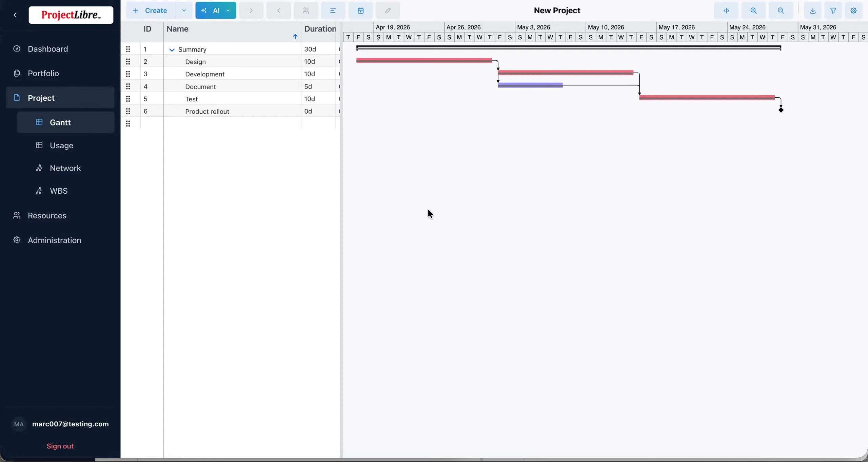This screenshot has width=868, height=462.
Task: Click the fit columns split toolbar icon
Action: click(x=726, y=11)
